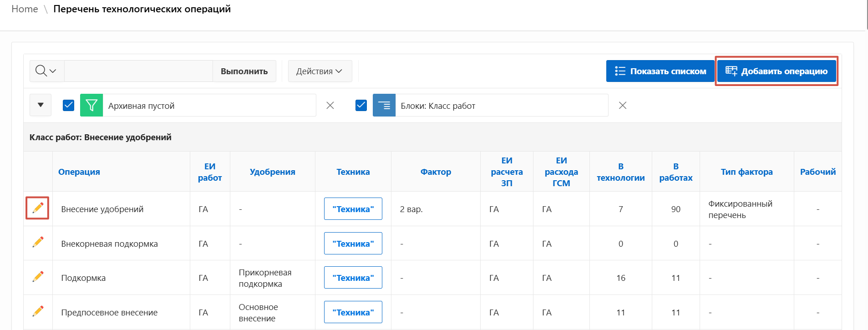The width and height of the screenshot is (868, 330).
Task: Open edit pencil for Подкормка row
Action: [38, 277]
